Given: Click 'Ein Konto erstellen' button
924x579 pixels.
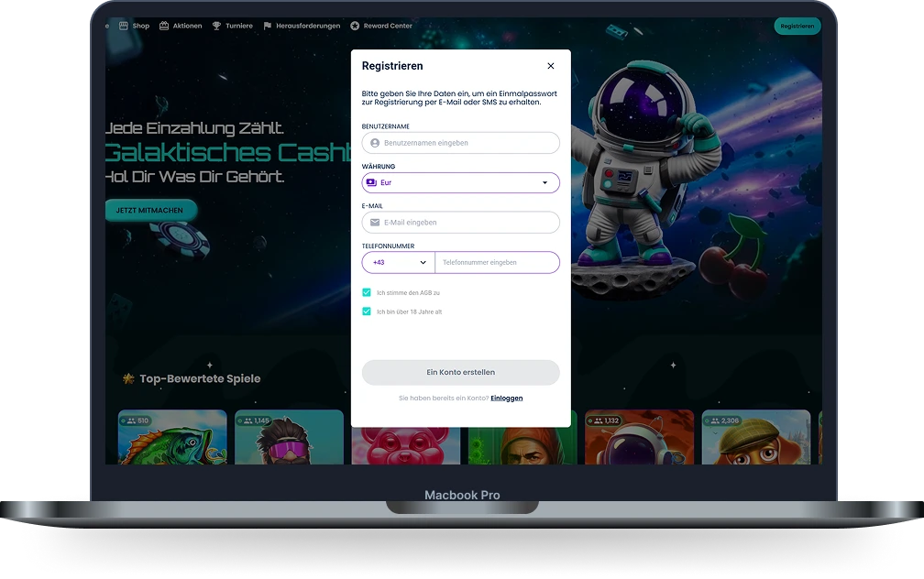Looking at the screenshot, I should (460, 372).
